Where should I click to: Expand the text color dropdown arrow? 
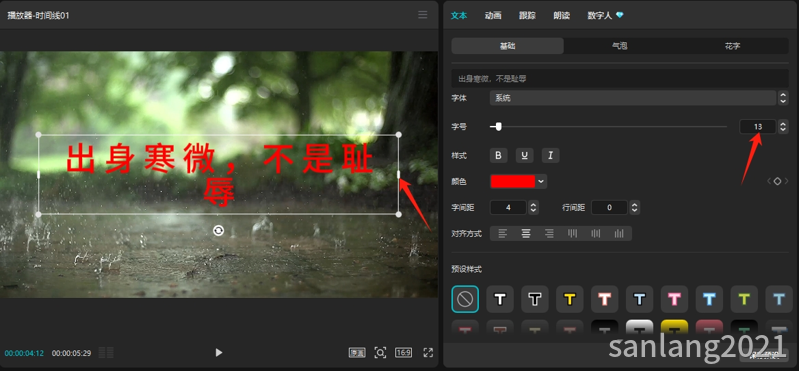pyautogui.click(x=541, y=181)
